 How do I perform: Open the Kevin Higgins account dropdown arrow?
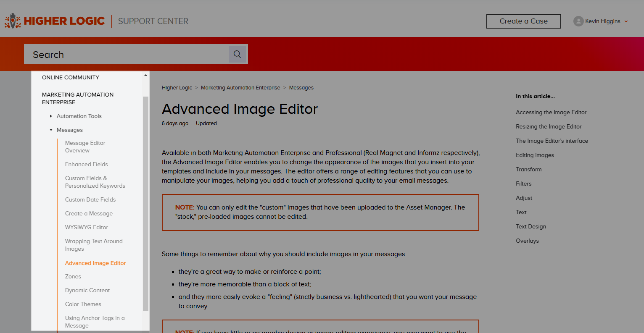[626, 21]
